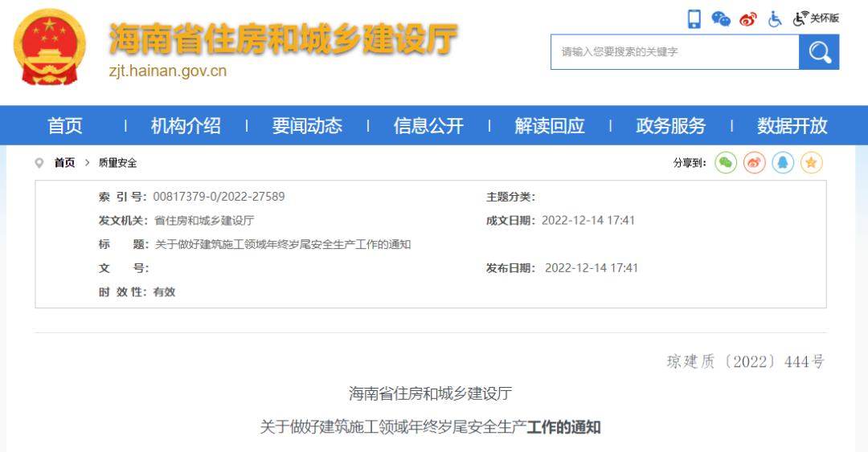Go to 机构介绍 in navigation bar
This screenshot has width=868, height=452.
(x=186, y=126)
